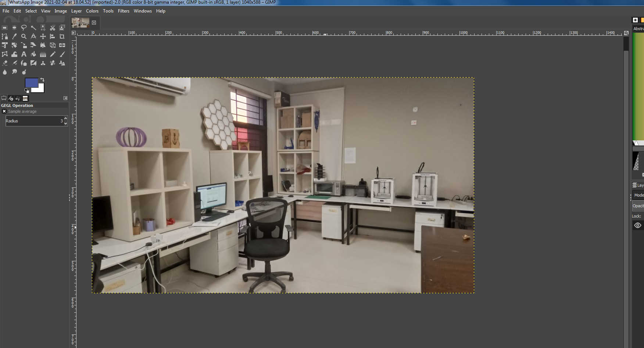Viewport: 644px width, 348px height.
Task: Toggle the Sample average checkbox
Action: point(4,111)
